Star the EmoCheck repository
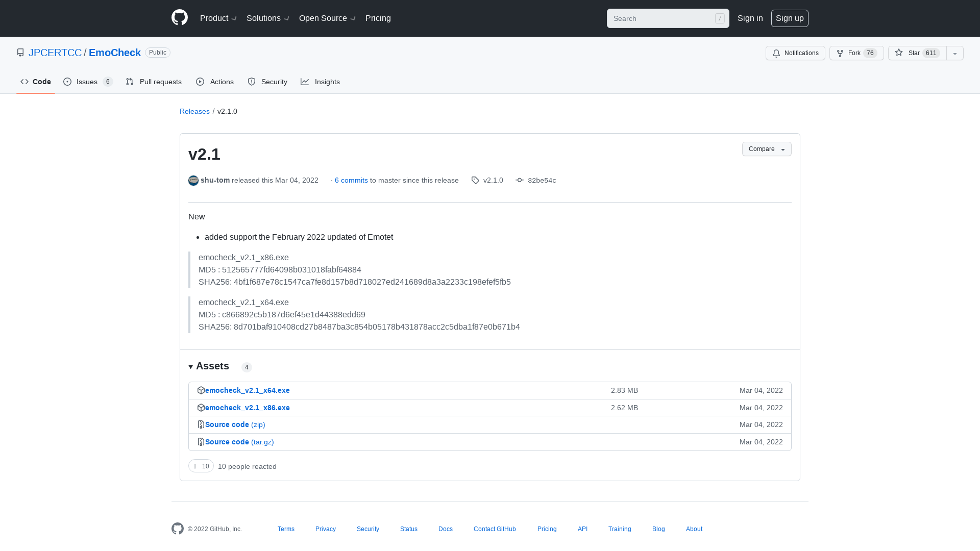The height and width of the screenshot is (551, 980). pyautogui.click(x=917, y=53)
